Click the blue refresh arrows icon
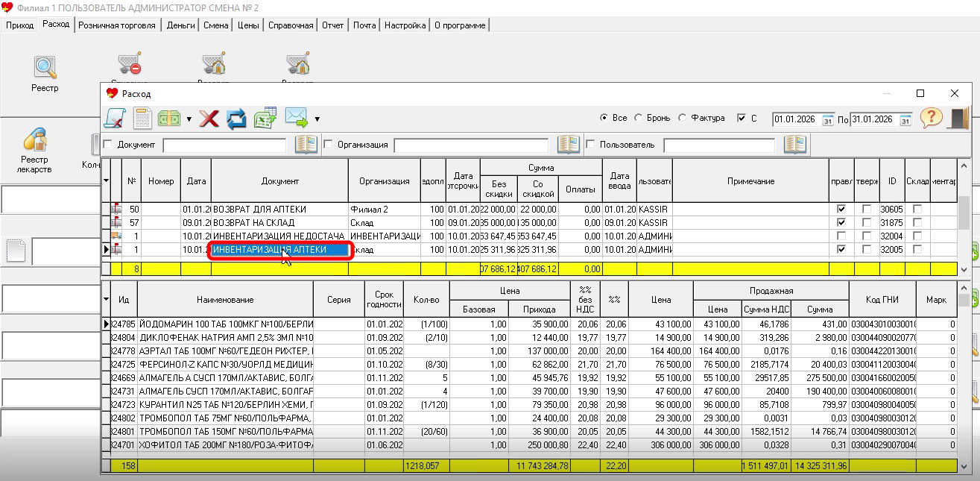 click(236, 119)
